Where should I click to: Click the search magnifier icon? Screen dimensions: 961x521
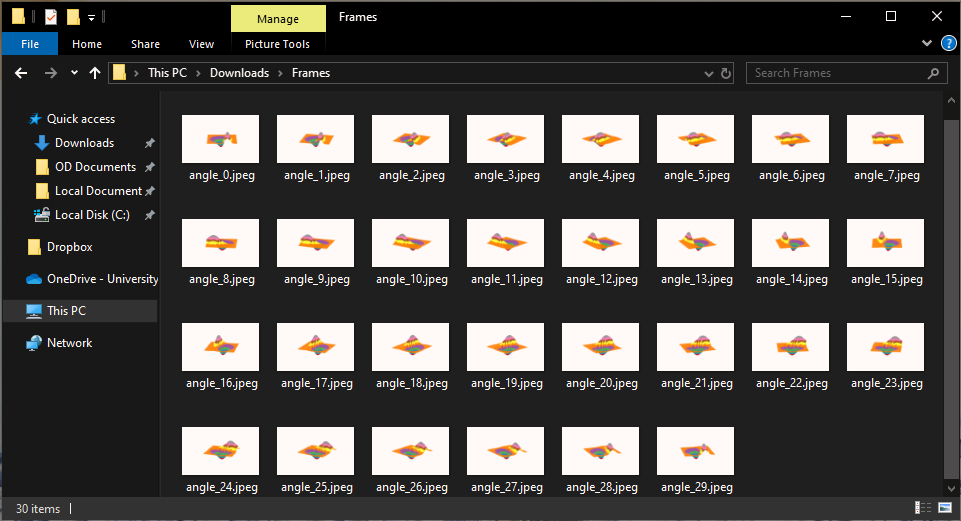[933, 73]
